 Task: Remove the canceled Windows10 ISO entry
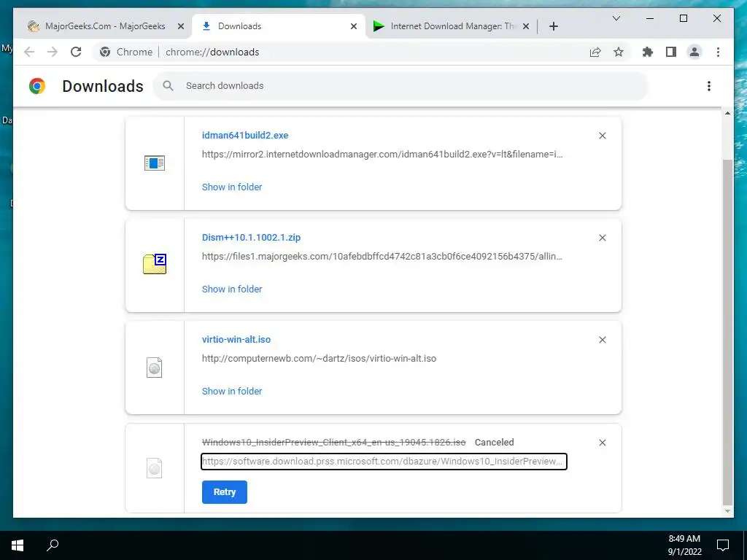click(602, 443)
